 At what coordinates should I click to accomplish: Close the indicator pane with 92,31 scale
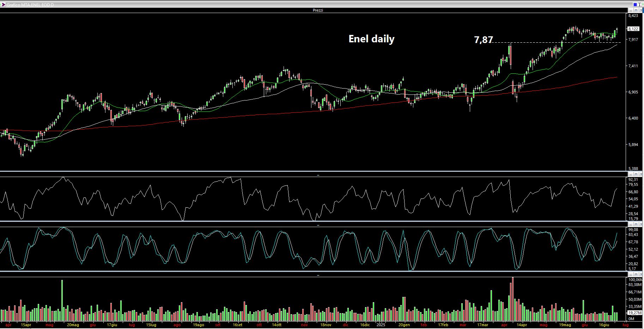point(640,174)
